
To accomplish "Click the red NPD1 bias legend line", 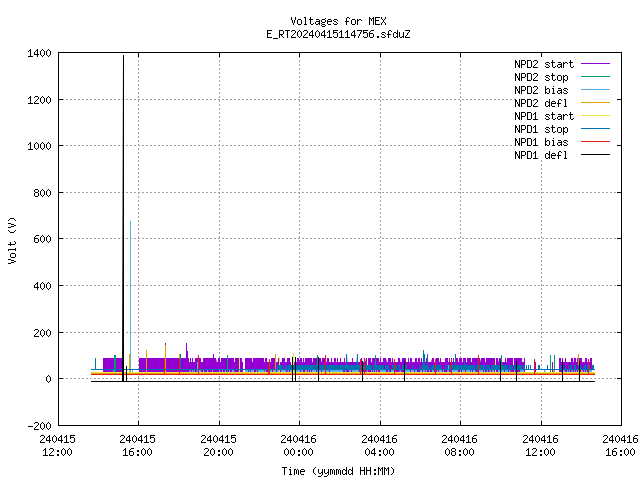I will click(x=596, y=142).
